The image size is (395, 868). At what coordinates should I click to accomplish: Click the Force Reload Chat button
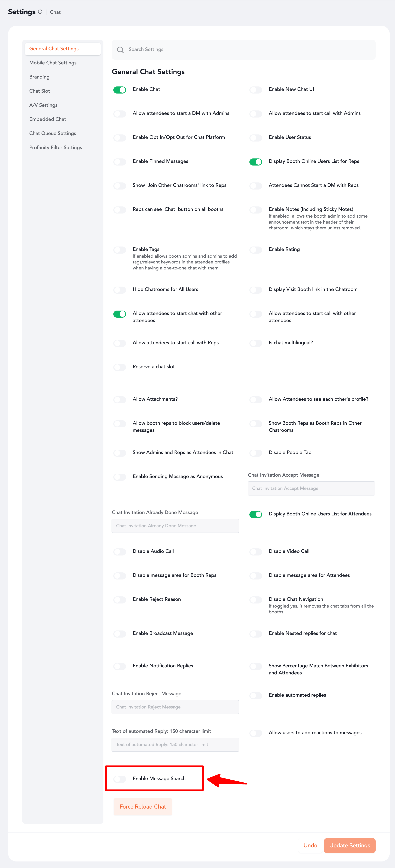143,807
